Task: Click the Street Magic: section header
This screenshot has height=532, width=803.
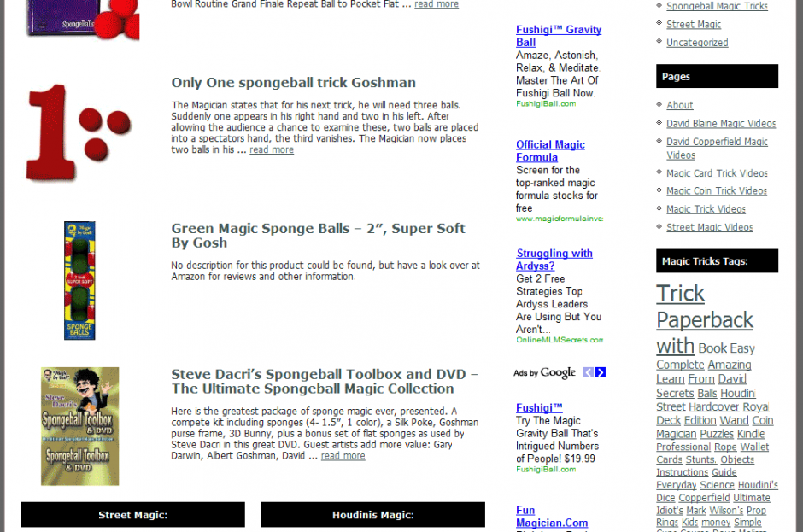Action: pyautogui.click(x=132, y=515)
